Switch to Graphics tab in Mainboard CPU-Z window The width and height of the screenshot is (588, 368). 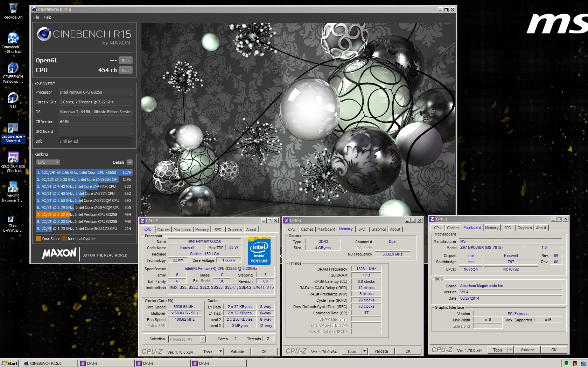[524, 228]
